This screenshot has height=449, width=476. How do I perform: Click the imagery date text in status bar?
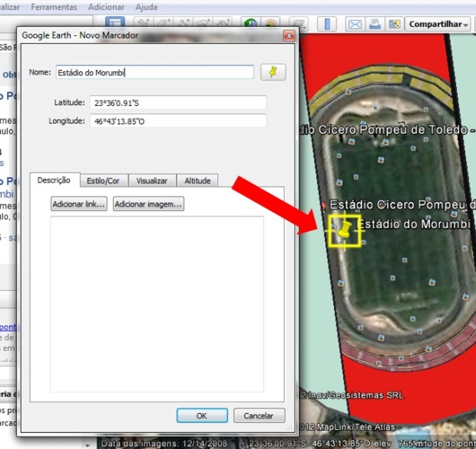point(164,444)
